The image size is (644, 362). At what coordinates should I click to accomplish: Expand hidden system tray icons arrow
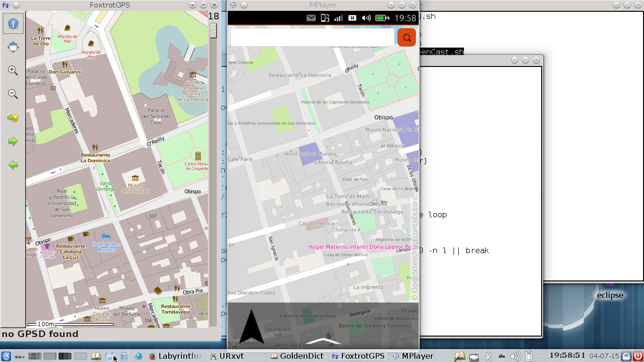[x=540, y=356]
